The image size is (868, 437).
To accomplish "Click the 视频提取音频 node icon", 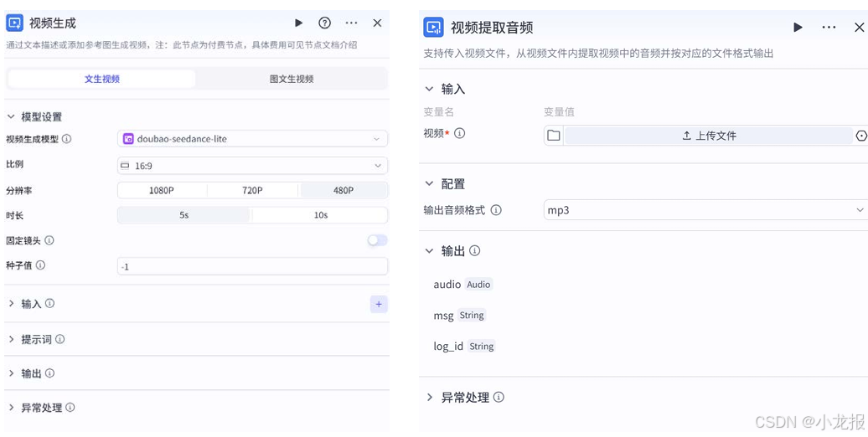I will [x=433, y=27].
